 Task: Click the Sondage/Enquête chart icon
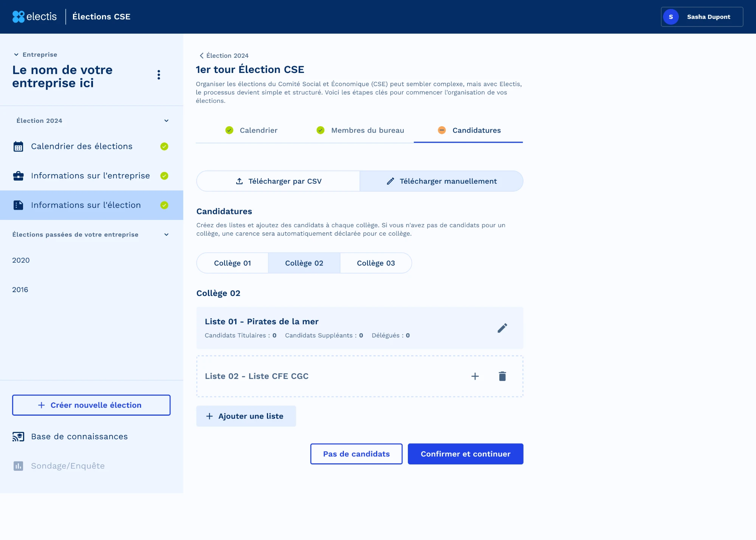pyautogui.click(x=18, y=466)
